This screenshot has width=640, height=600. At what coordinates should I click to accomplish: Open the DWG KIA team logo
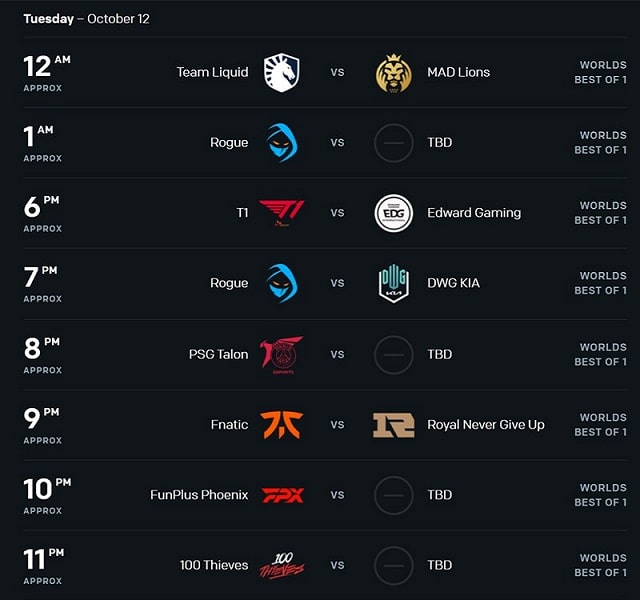393,284
